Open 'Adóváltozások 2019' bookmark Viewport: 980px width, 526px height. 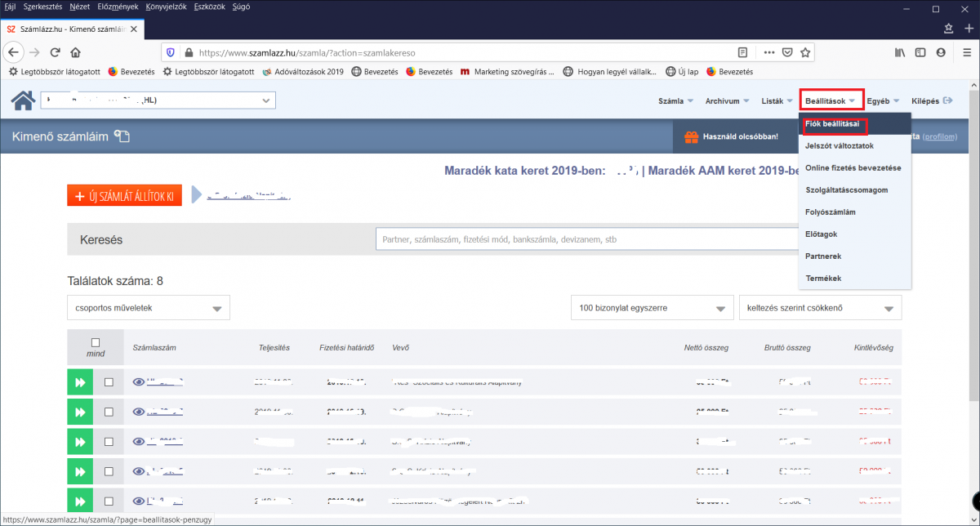[303, 72]
